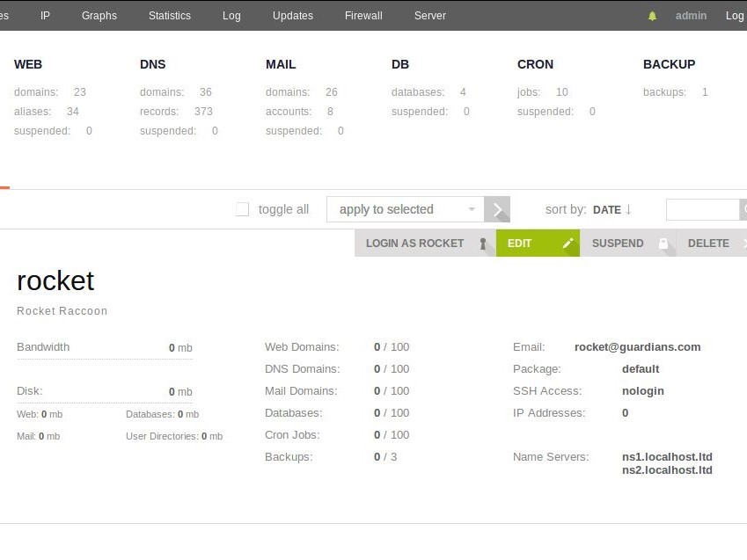The height and width of the screenshot is (560, 747).
Task: Click the nologin SSH access value
Action: [642, 391]
